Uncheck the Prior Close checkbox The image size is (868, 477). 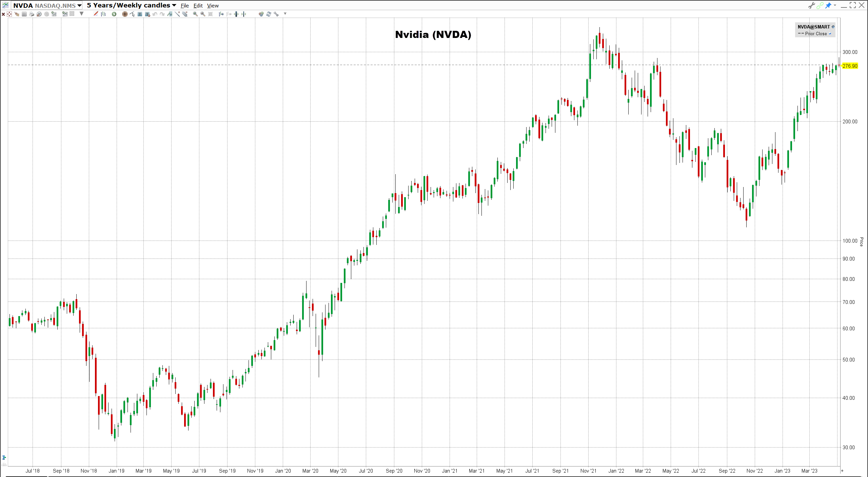pyautogui.click(x=830, y=34)
